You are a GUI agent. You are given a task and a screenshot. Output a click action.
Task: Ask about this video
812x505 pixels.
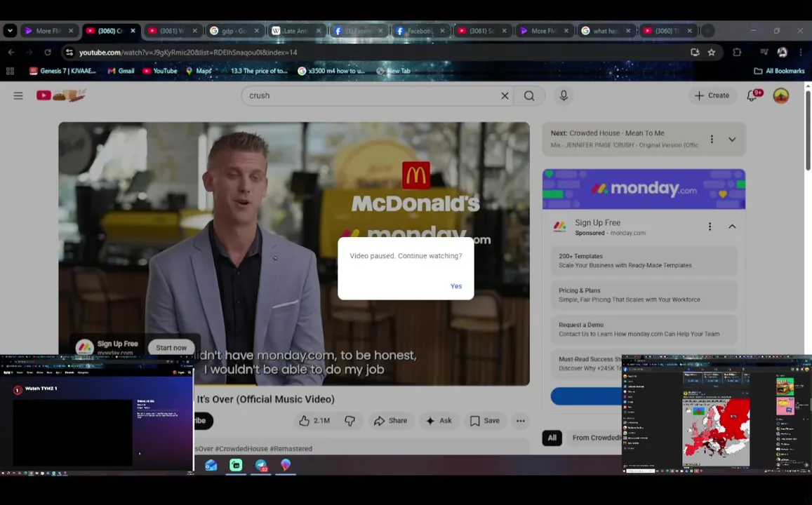(x=439, y=421)
